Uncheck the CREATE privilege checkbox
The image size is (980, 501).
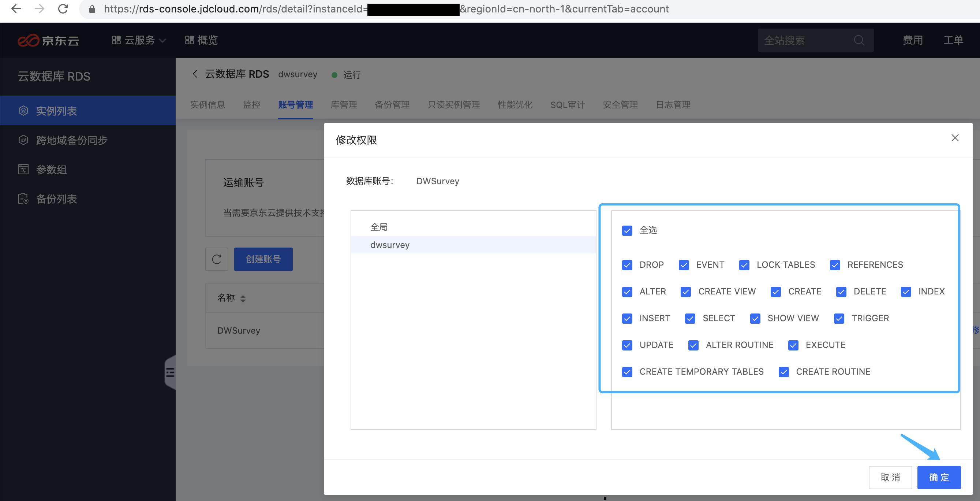coord(775,292)
